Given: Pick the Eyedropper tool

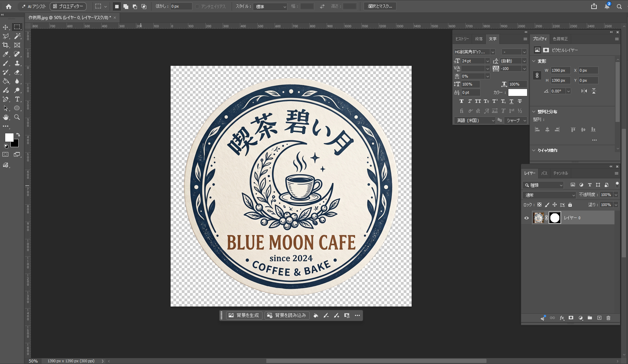Looking at the screenshot, I should point(6,54).
